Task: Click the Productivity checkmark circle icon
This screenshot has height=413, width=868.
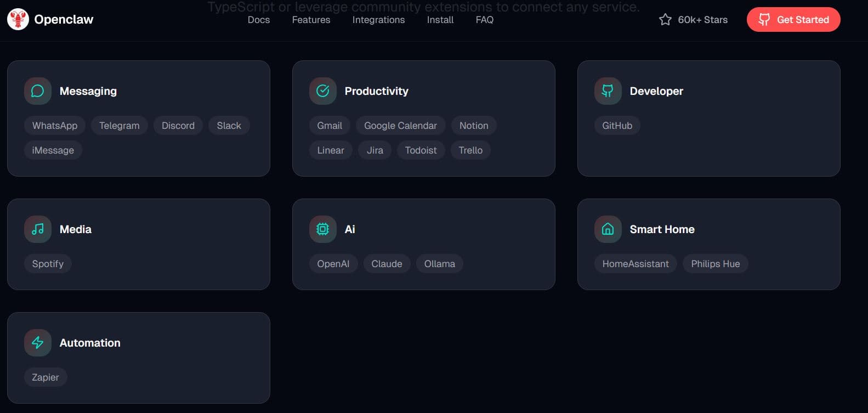Action: click(323, 91)
